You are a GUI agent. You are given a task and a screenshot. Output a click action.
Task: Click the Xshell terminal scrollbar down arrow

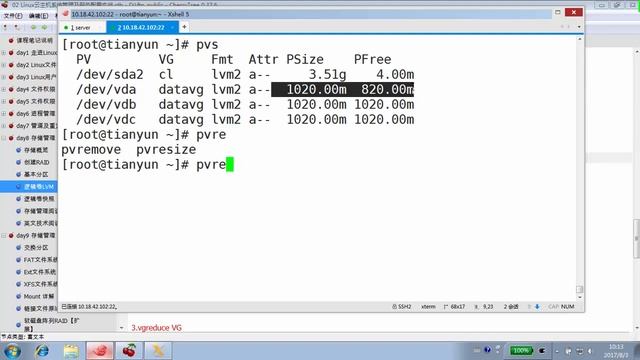click(579, 297)
